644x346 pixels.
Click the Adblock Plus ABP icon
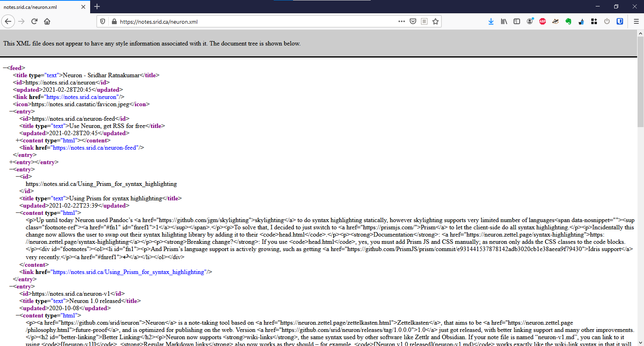543,21
